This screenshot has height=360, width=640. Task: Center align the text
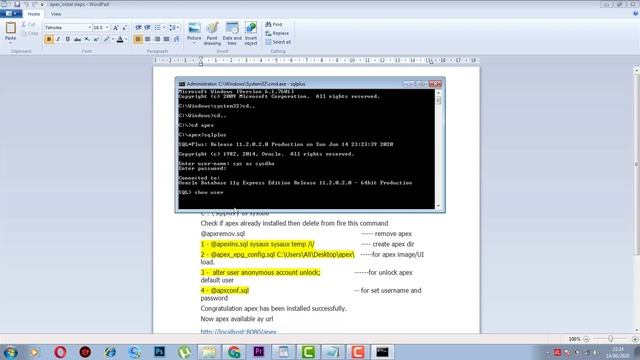point(147,39)
